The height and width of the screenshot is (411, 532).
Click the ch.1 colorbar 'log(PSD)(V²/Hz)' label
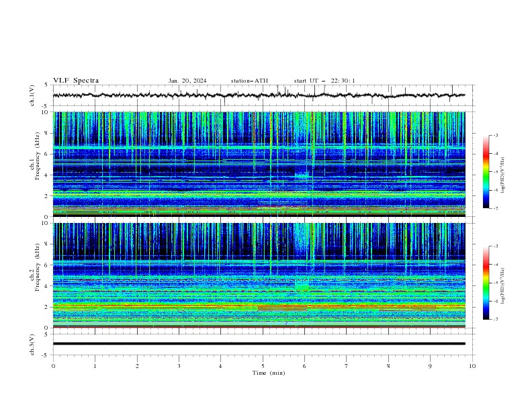tap(502, 175)
